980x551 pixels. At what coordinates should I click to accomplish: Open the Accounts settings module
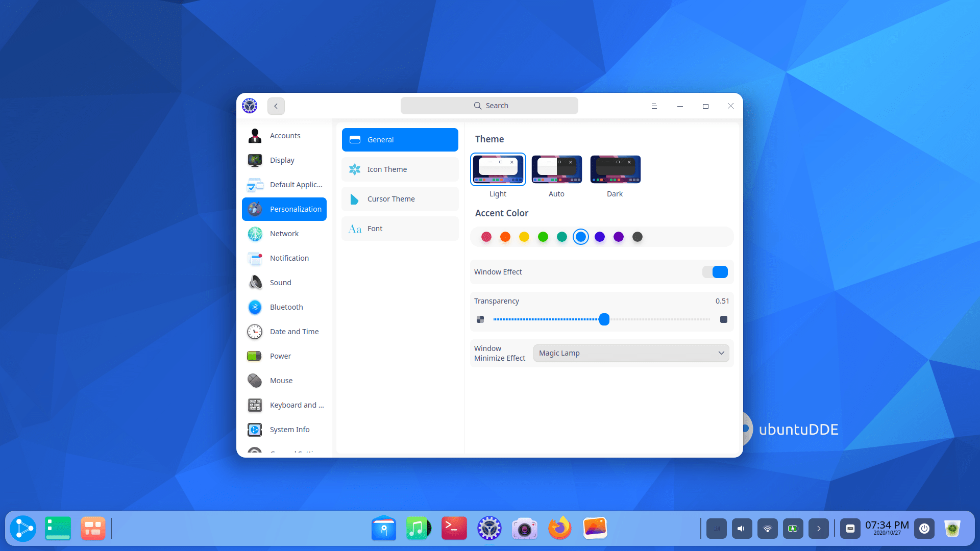point(284,136)
